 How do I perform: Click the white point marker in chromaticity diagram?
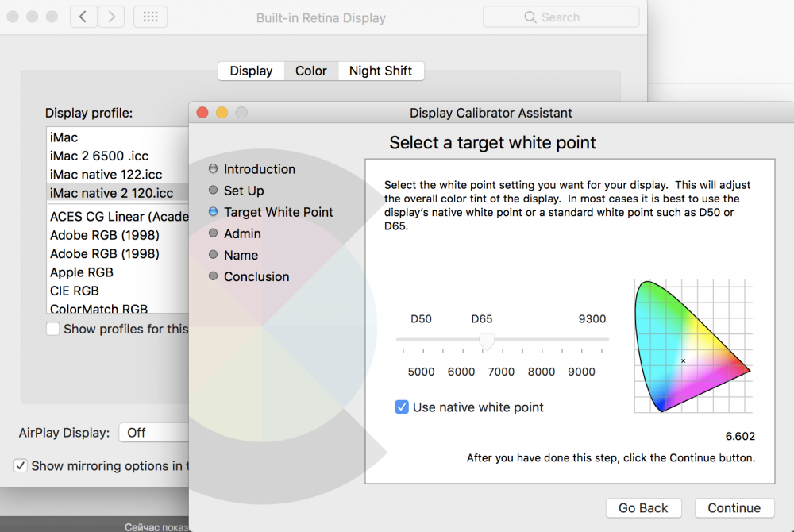click(683, 361)
